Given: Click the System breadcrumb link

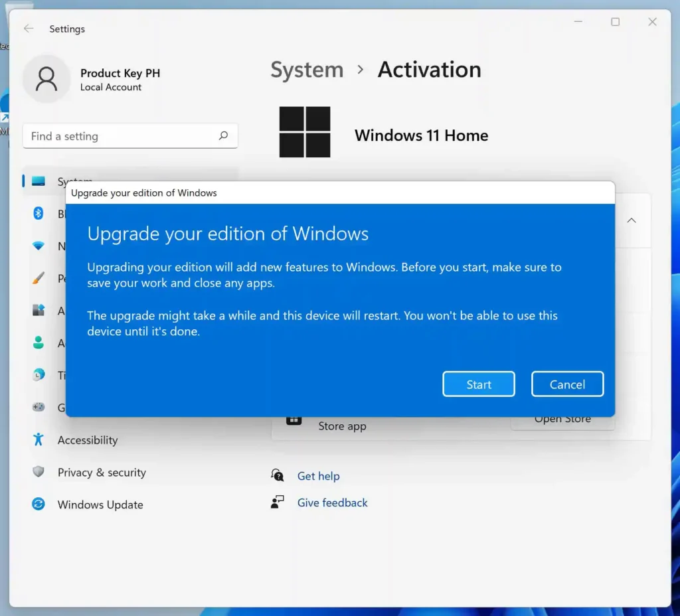Looking at the screenshot, I should click(x=307, y=69).
